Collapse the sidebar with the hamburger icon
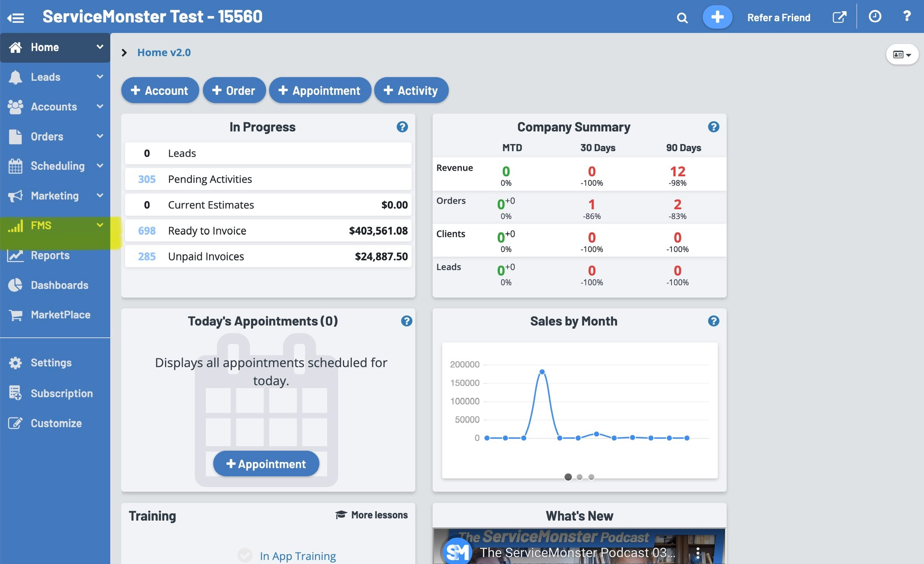Viewport: 924px width, 564px height. tap(16, 17)
